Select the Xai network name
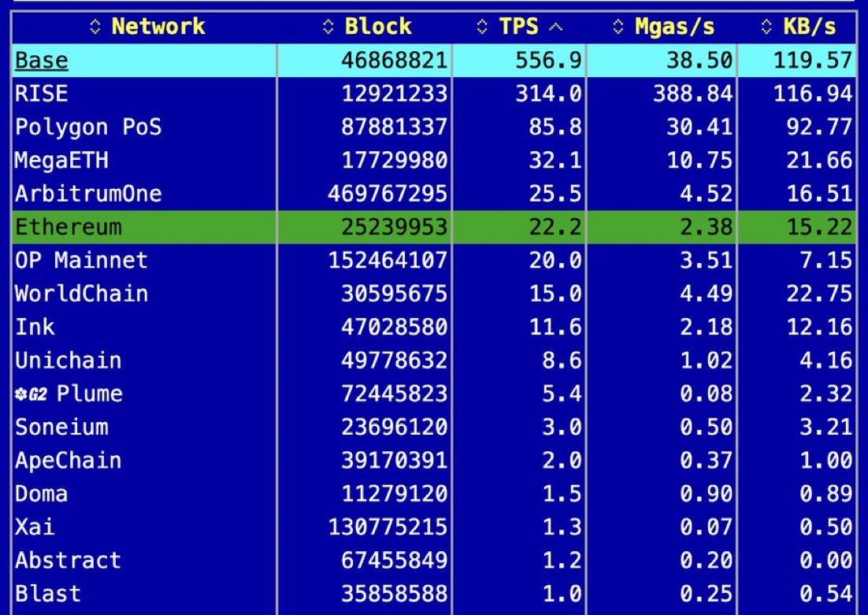Viewport: 868px width, 615px height. [35, 527]
